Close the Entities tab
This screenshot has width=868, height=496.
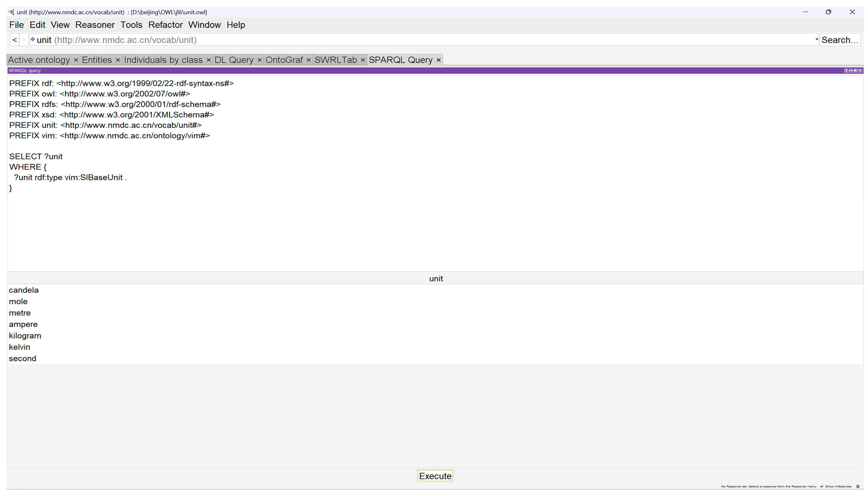(117, 60)
